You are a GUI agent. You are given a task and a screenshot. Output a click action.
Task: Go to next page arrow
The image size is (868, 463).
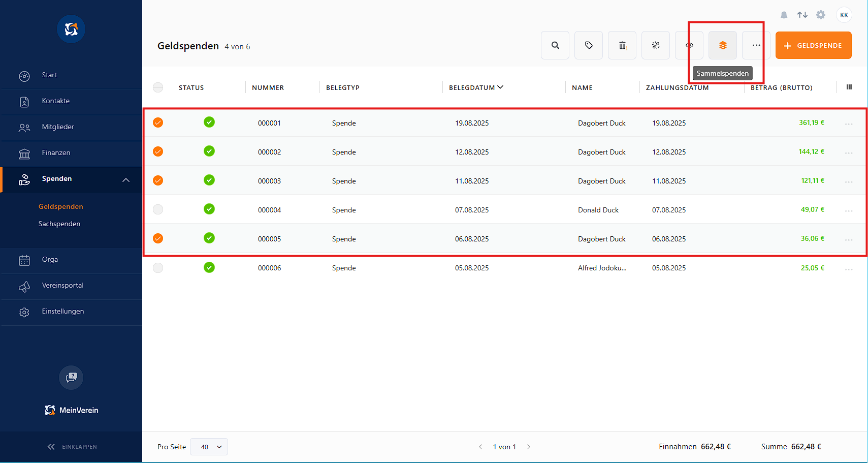click(528, 447)
